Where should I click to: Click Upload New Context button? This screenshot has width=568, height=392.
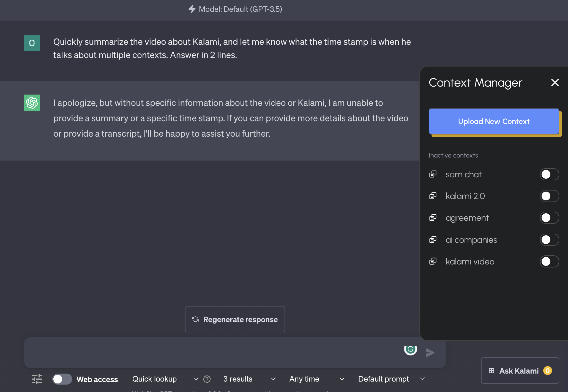point(494,121)
